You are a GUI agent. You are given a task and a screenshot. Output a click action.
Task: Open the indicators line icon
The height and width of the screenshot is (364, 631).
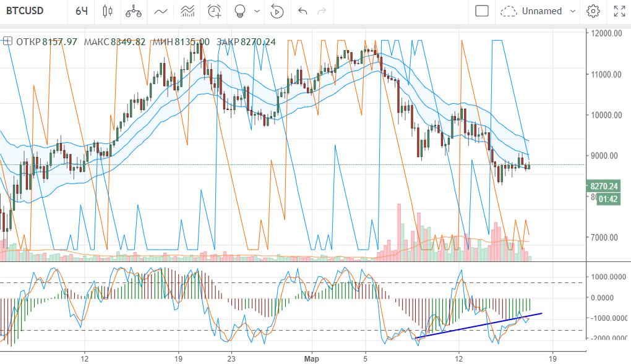tap(161, 11)
